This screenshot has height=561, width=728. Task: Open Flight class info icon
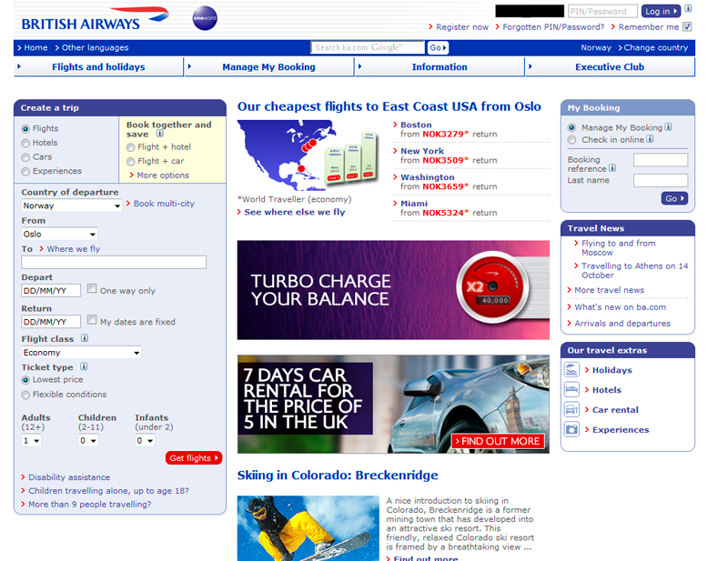(85, 338)
